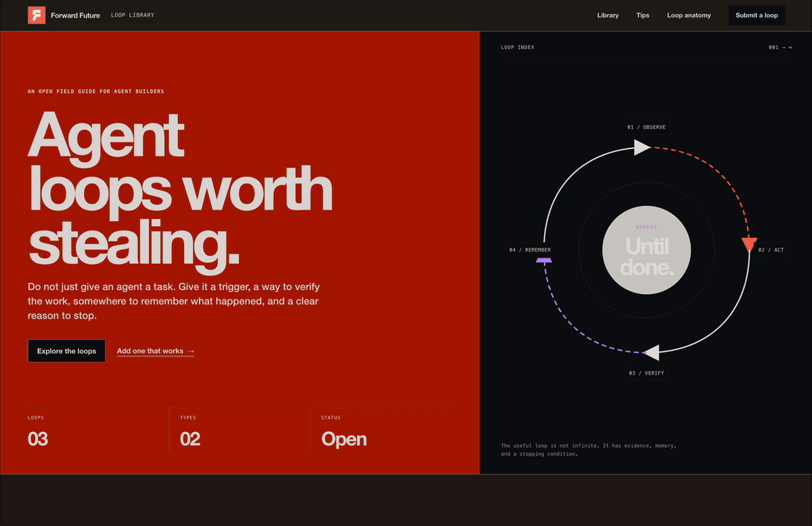Follow the Add one that works link

point(156,351)
